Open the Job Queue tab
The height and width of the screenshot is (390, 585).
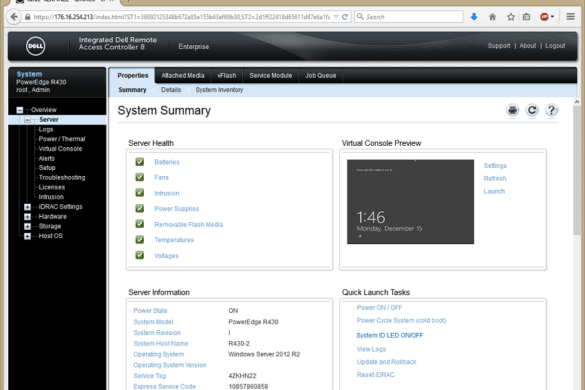321,75
